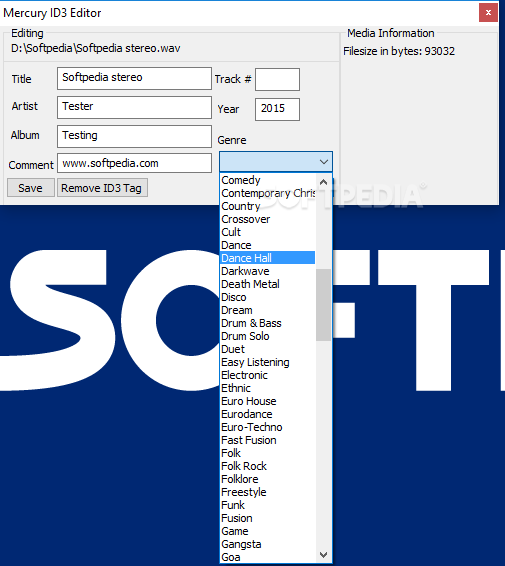Screen dimensions: 505x566
Task: Edit the Comment field with www.softpedia.com
Action: 134,163
